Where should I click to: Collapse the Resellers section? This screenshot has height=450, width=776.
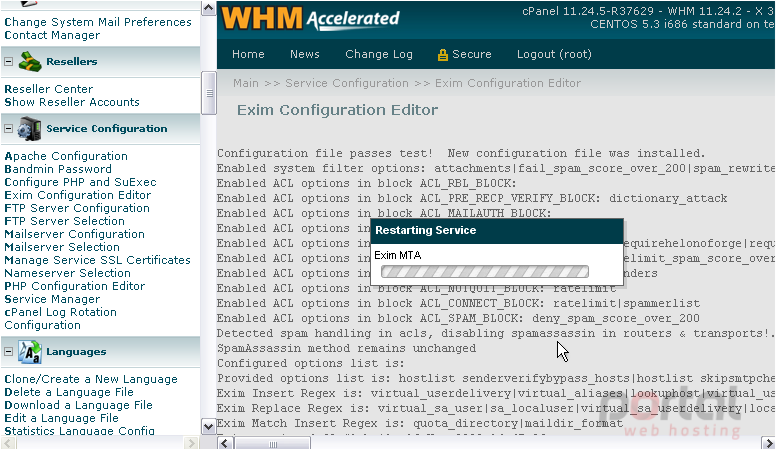pos(8,61)
